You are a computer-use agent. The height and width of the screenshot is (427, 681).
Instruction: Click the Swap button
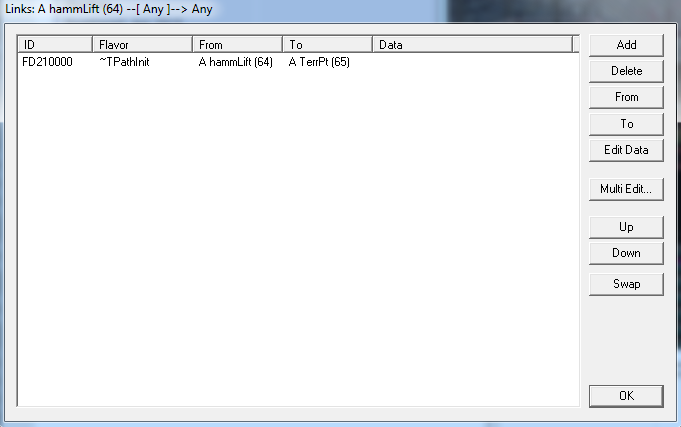(x=626, y=283)
